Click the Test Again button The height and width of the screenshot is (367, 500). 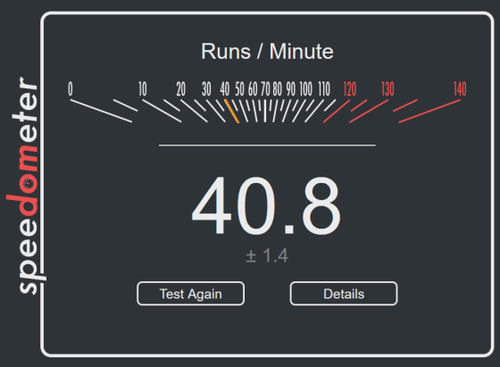coord(191,294)
